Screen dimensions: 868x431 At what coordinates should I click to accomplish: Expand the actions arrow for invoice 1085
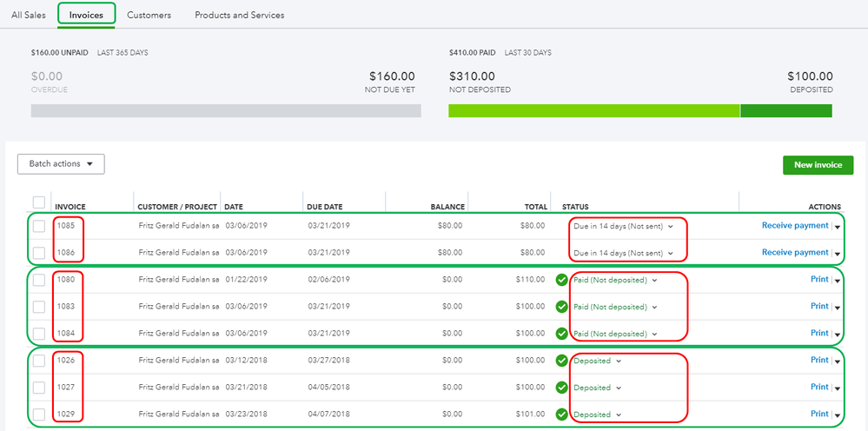[x=838, y=228]
